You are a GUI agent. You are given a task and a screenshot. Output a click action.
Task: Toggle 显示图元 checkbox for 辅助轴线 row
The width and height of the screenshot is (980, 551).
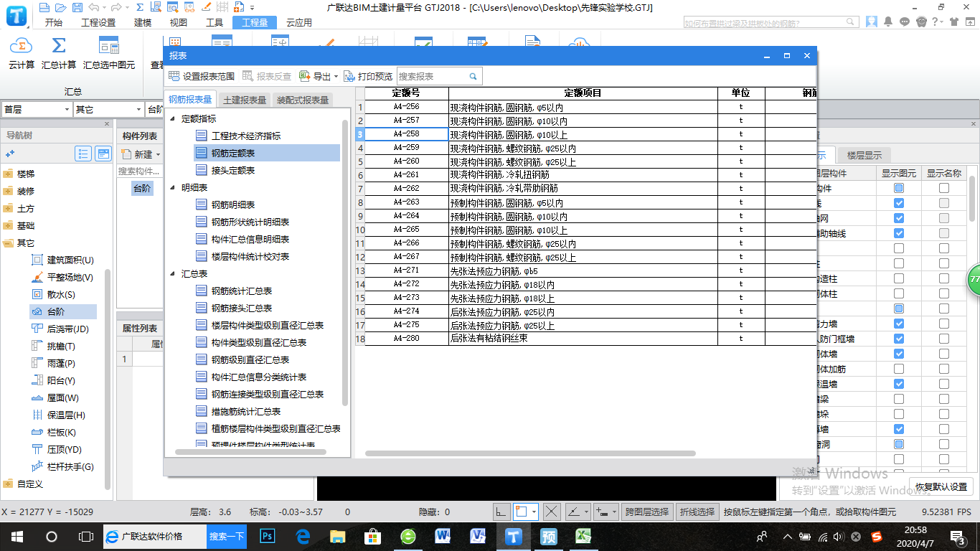[x=899, y=233]
